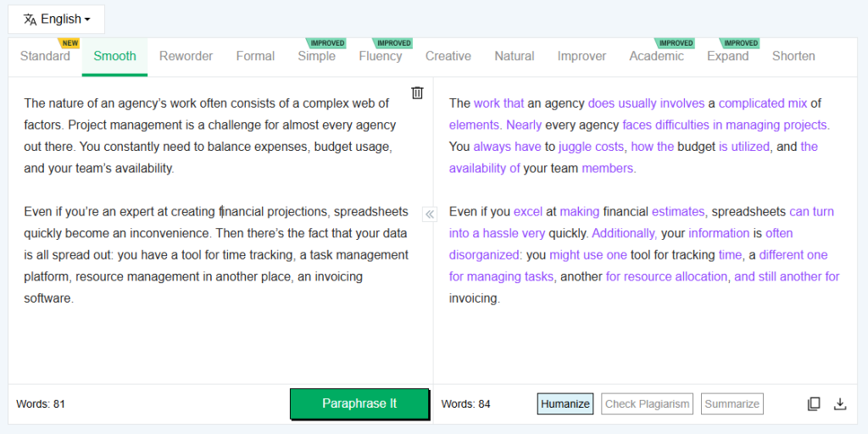Screen dimensions: 868x434
Task: Select the Creative mode tab
Action: pyautogui.click(x=448, y=56)
